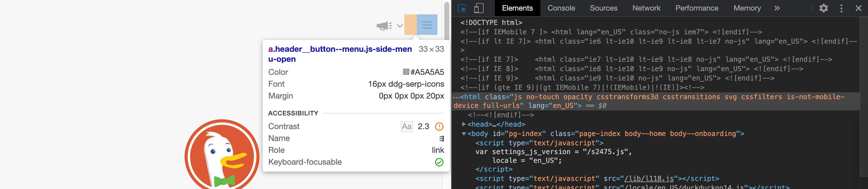Open the dropdown arrow beside the megaphone
868x189 pixels.
point(400,26)
